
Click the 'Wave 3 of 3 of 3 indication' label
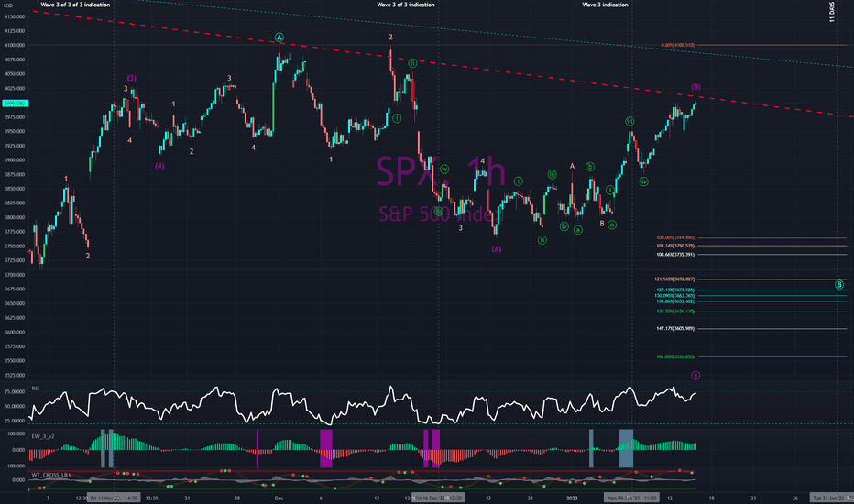(x=75, y=5)
